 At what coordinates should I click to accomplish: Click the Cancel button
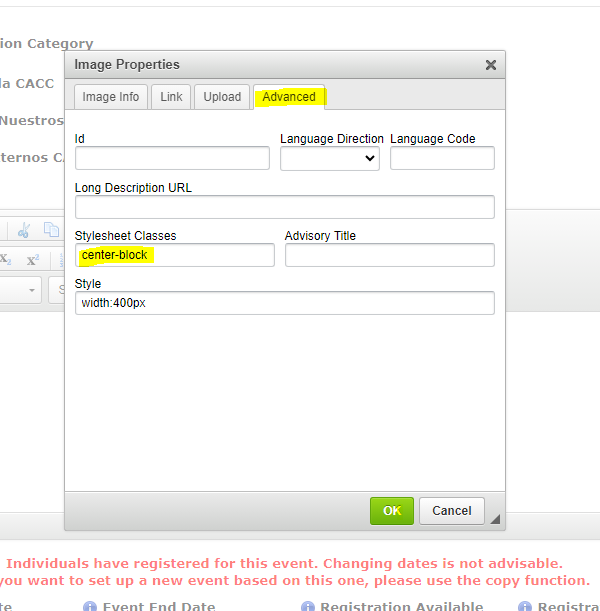tap(452, 511)
